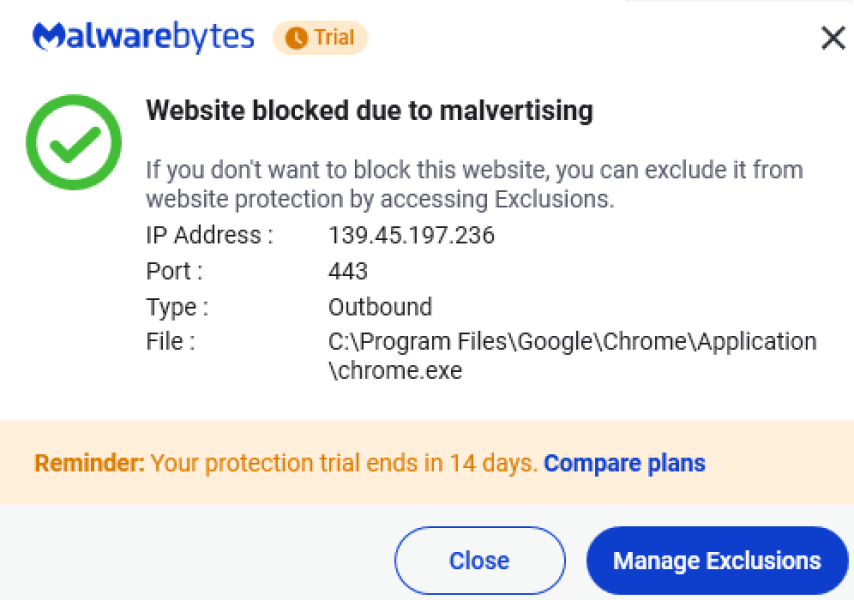Select the Outbound connection type text
Viewport: 854px width, 600px height.
(x=380, y=307)
